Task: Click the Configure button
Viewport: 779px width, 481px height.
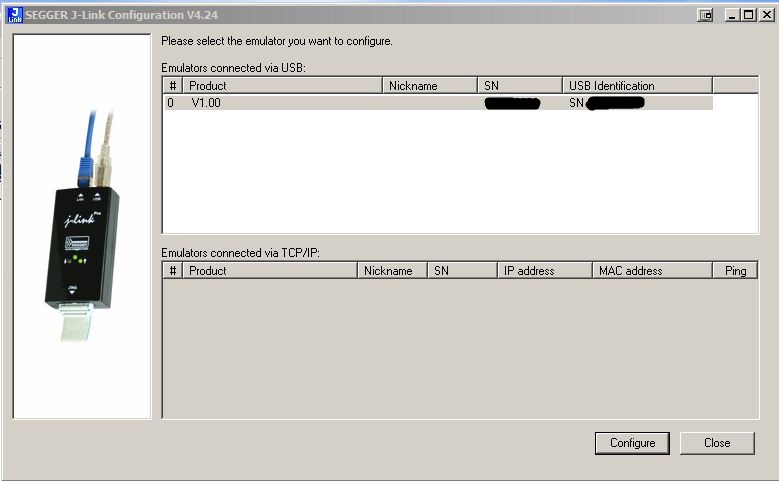Action: pos(632,443)
